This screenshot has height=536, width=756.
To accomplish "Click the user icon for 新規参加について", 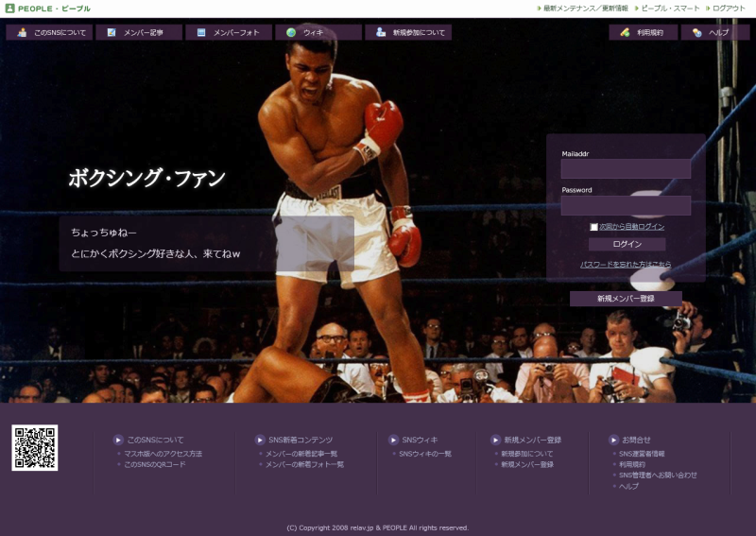I will pos(381,32).
